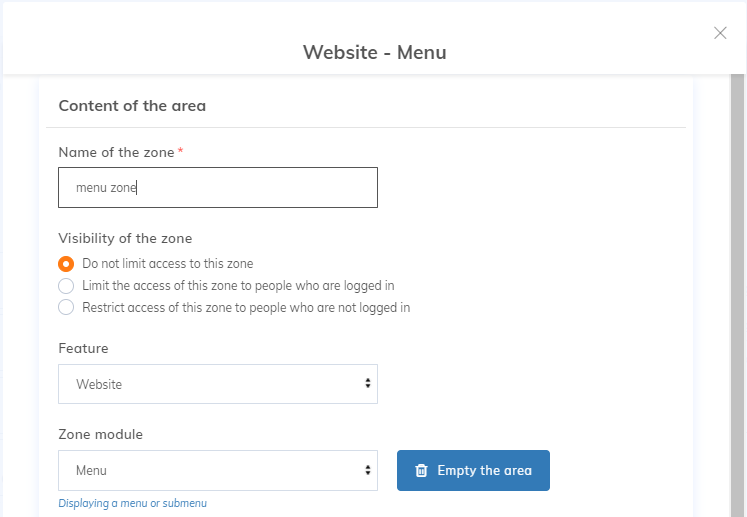The height and width of the screenshot is (517, 747).
Task: Focus the Name of the zone field
Action: click(217, 187)
